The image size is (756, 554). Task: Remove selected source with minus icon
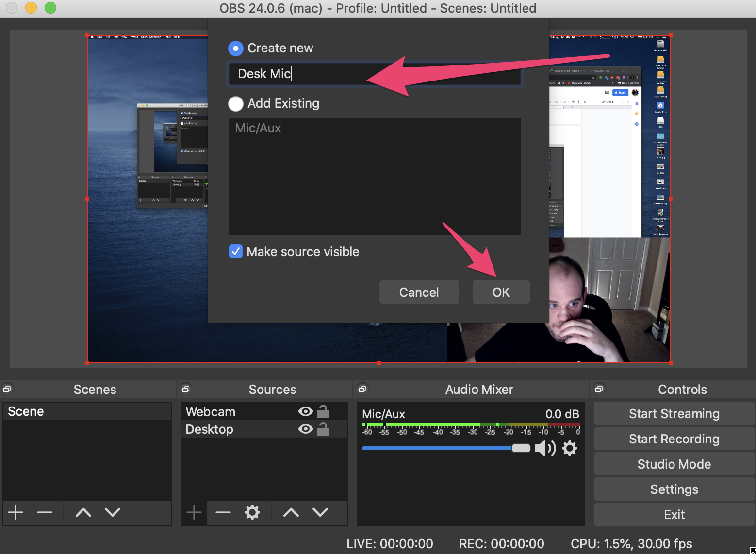coord(223,512)
